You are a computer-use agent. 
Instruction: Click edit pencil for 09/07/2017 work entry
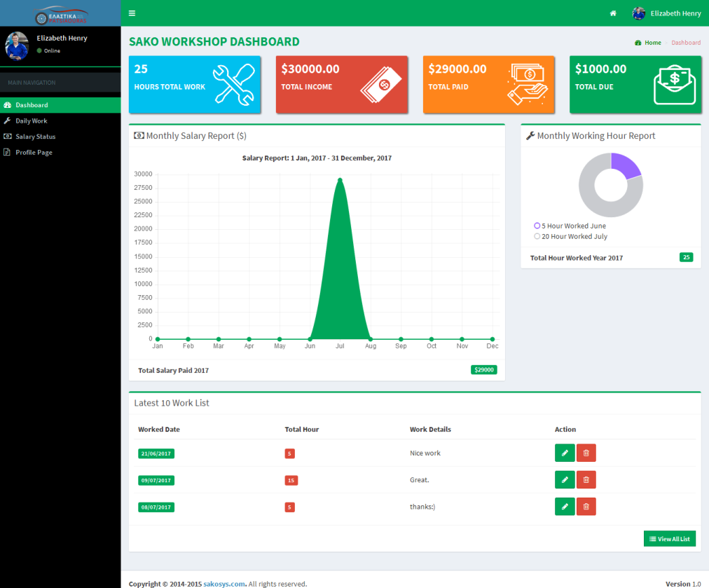coord(565,480)
